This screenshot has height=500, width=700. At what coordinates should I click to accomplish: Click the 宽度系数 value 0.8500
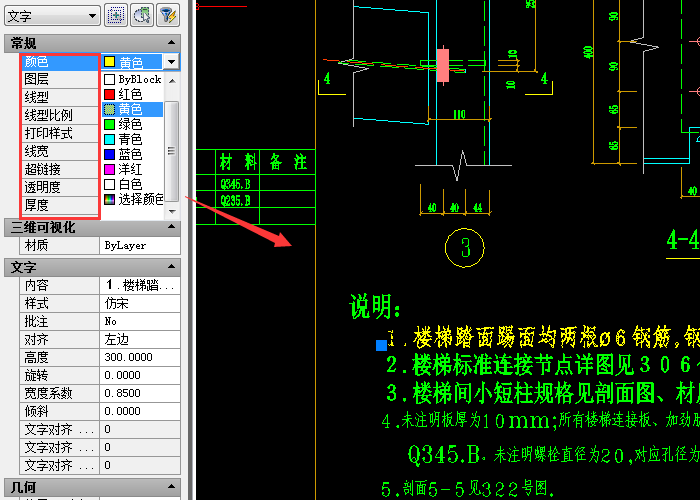(x=140, y=393)
